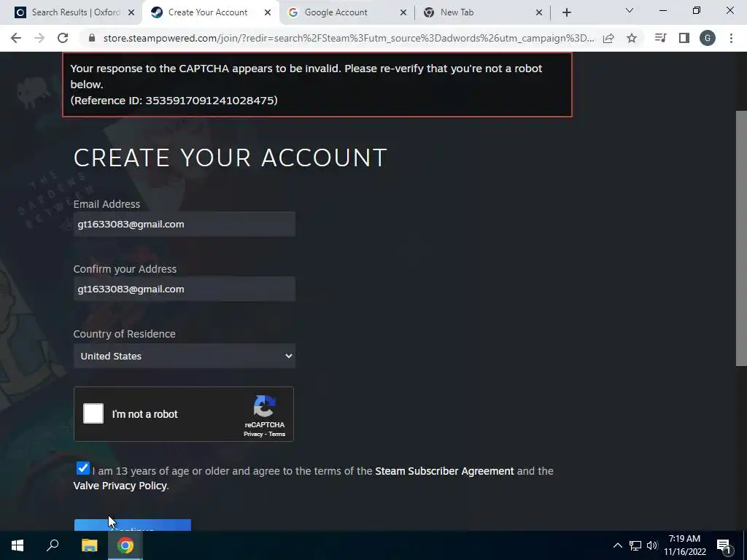Open Windows taskbar search

click(x=53, y=545)
